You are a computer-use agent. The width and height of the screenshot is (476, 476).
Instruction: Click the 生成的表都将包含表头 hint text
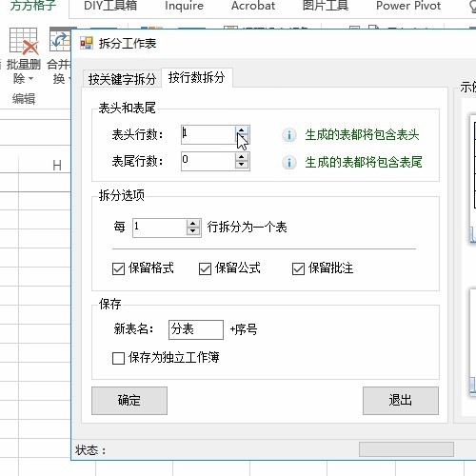(x=362, y=135)
